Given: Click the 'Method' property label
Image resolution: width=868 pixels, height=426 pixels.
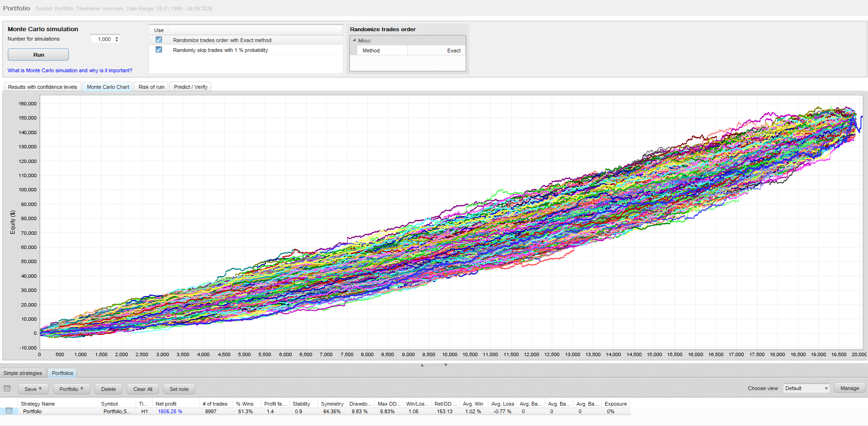Looking at the screenshot, I should tap(371, 51).
